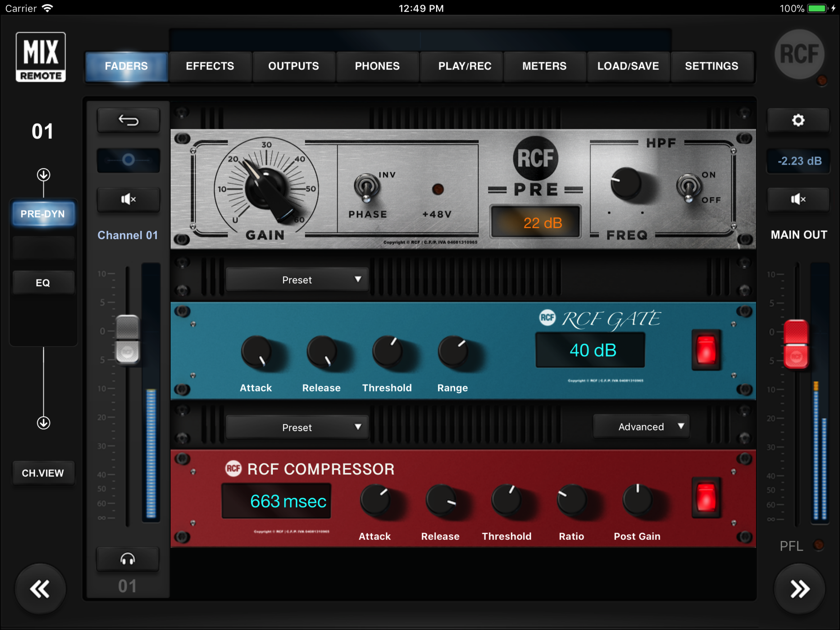840x630 pixels.
Task: Click the 663 msec compressor display
Action: click(x=276, y=501)
